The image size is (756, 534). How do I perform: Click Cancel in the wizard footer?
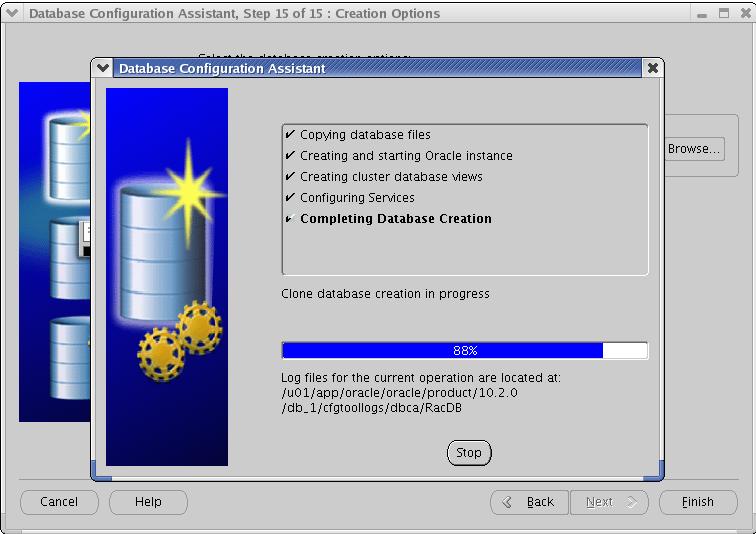coord(59,502)
